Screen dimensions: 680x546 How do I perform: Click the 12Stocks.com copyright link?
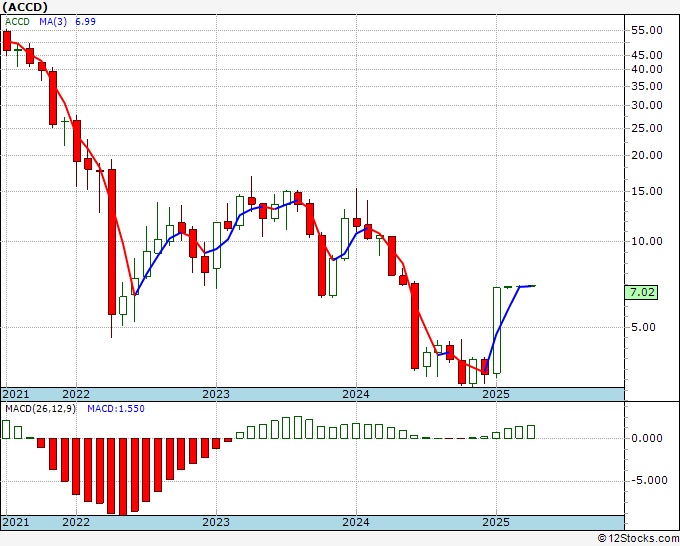coord(638,539)
